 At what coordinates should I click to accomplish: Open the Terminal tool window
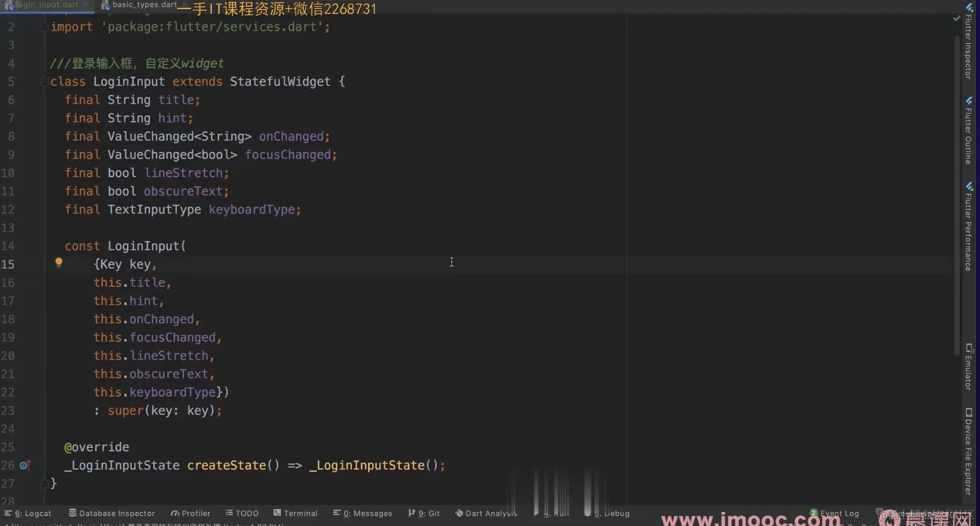tap(296, 513)
